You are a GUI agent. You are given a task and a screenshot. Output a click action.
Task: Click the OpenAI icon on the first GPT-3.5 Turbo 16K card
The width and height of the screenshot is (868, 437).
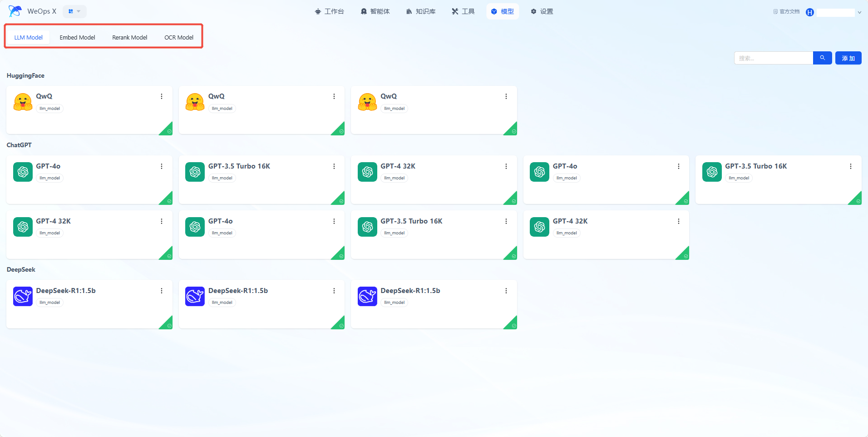click(x=195, y=172)
